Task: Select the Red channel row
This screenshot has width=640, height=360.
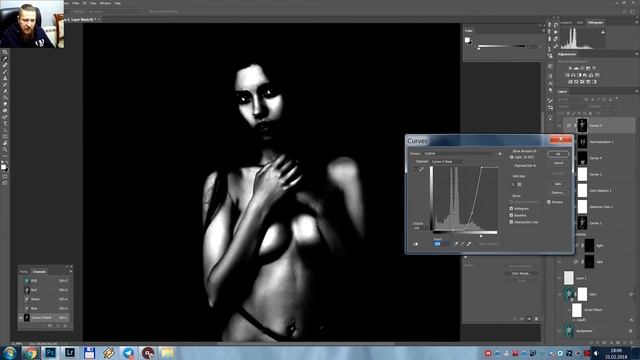Action: pyautogui.click(x=44, y=290)
